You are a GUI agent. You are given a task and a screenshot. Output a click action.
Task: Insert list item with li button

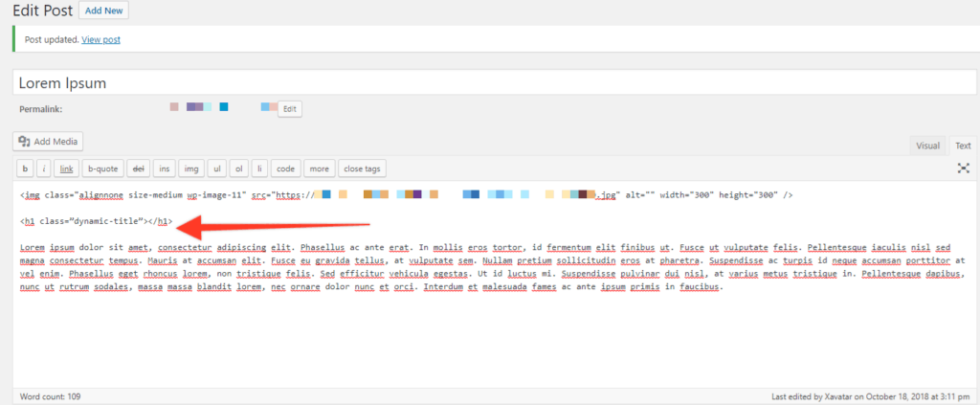point(260,169)
